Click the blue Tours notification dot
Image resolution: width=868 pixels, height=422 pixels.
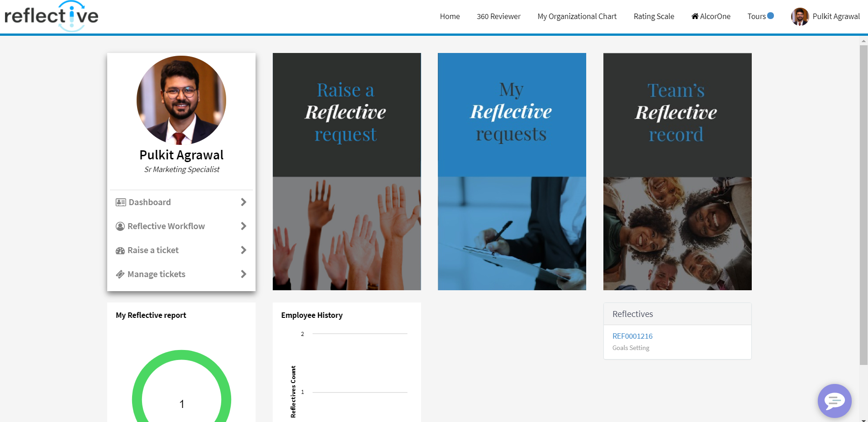[x=771, y=16]
